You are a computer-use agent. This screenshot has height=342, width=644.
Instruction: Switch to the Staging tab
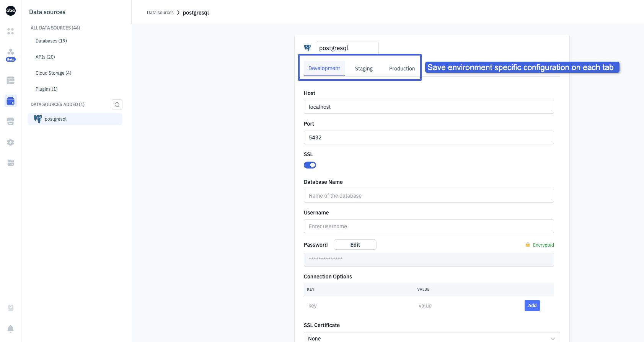click(x=364, y=69)
